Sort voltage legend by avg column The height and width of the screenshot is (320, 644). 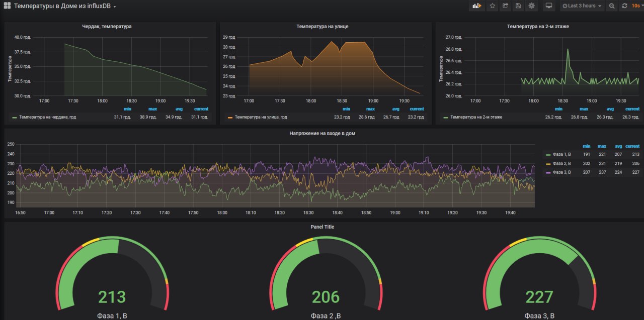click(x=618, y=146)
